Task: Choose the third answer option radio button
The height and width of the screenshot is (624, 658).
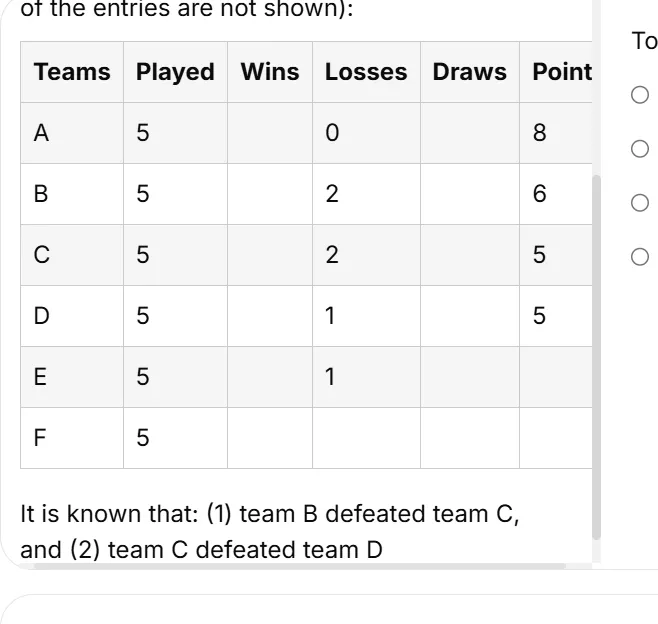Action: click(x=640, y=203)
